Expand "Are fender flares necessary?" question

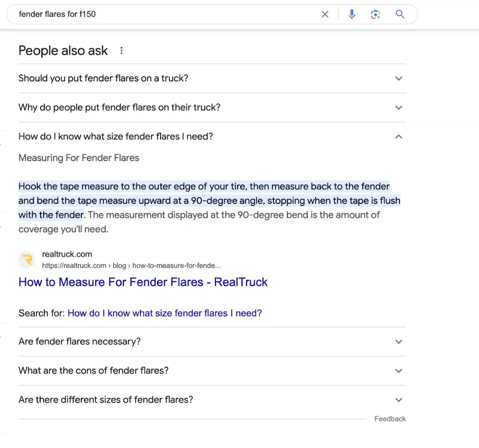pyautogui.click(x=212, y=342)
